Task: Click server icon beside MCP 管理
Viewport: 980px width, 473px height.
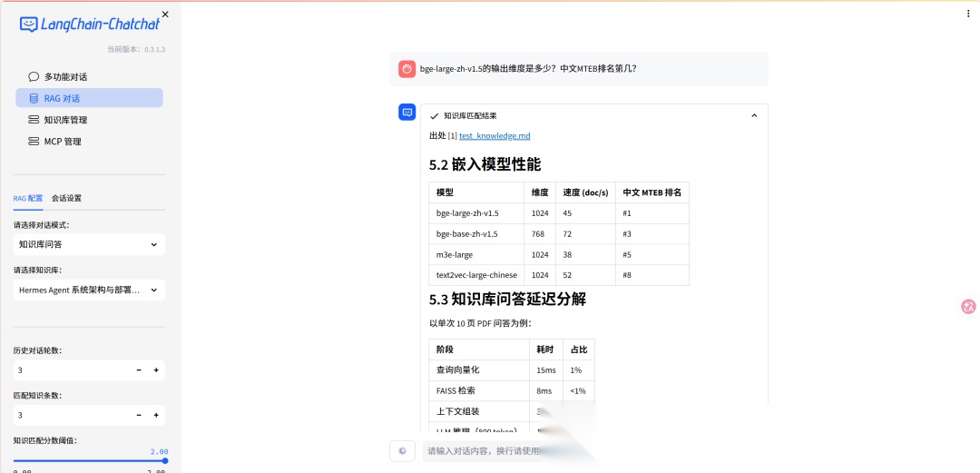Action: point(34,142)
